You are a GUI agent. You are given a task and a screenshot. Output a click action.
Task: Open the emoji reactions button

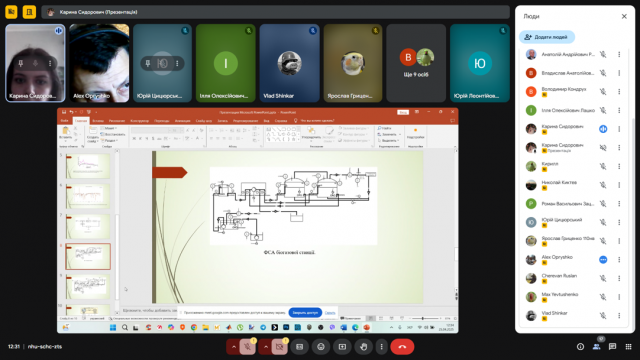321,347
